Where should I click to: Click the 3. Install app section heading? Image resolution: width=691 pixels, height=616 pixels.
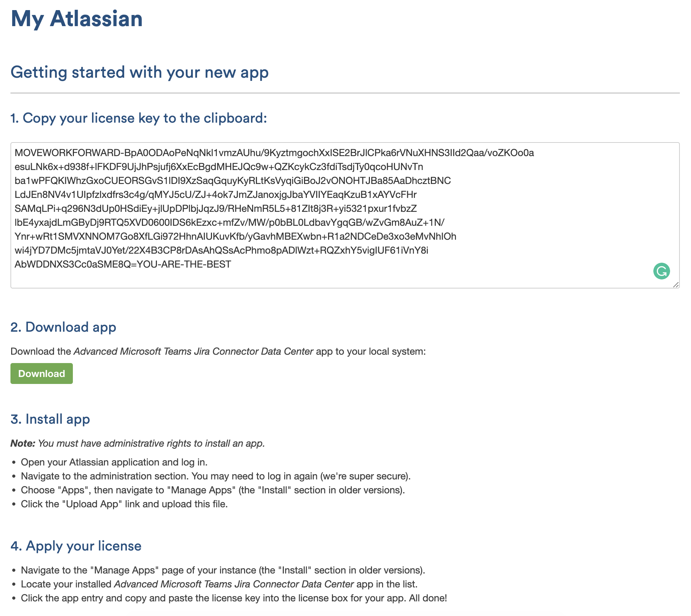[50, 419]
